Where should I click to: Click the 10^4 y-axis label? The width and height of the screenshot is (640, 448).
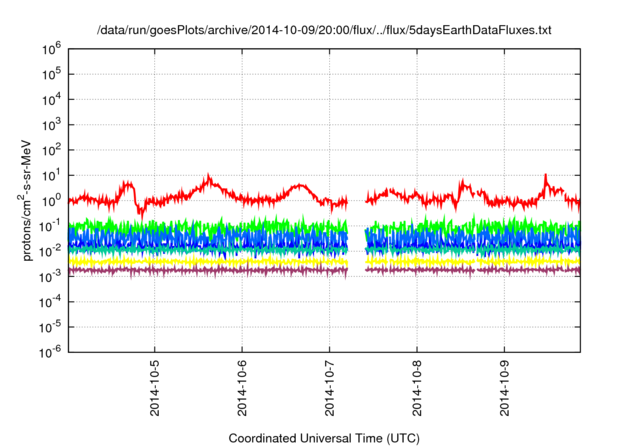(51, 100)
